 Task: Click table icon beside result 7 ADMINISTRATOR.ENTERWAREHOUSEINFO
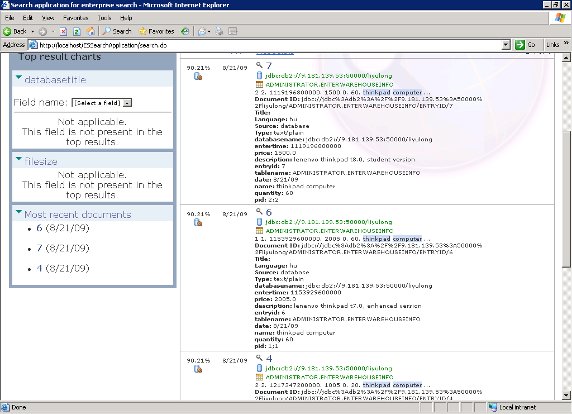[x=259, y=85]
